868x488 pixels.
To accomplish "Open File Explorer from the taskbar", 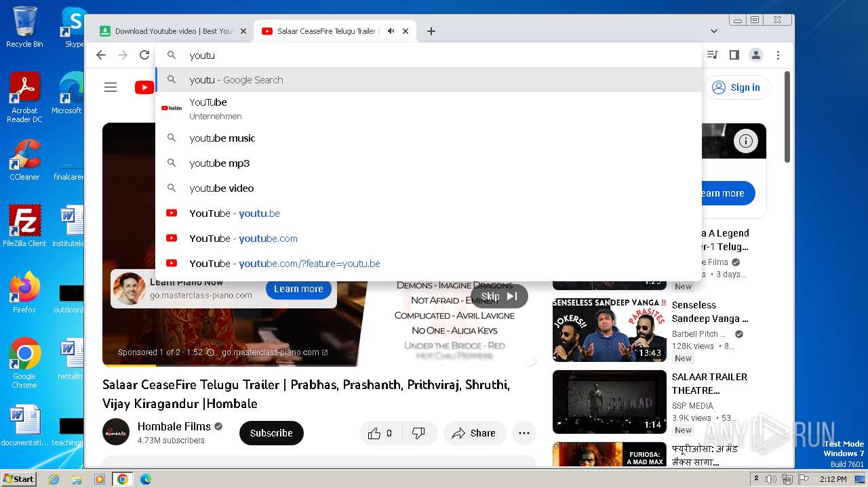I will tap(77, 479).
